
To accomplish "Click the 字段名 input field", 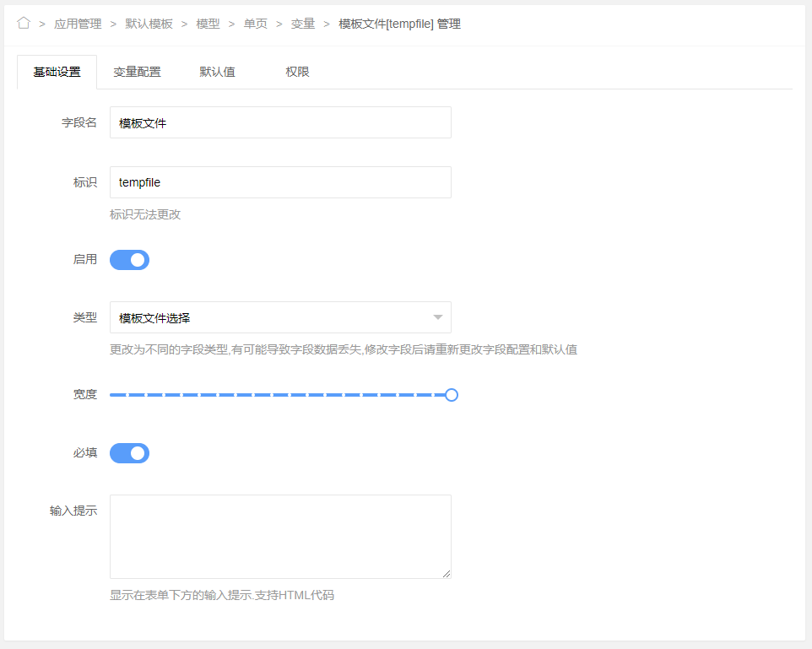I will click(280, 122).
